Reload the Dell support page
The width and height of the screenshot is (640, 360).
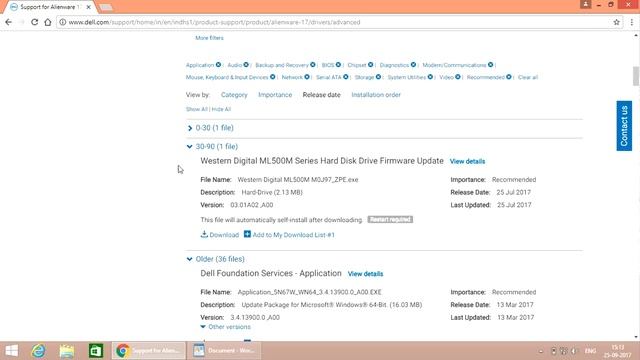pos(35,22)
